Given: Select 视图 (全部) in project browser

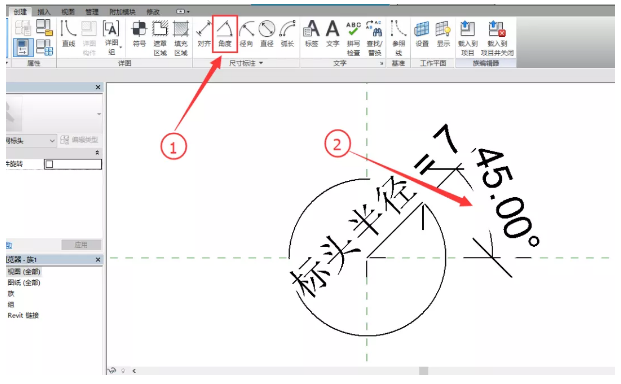Looking at the screenshot, I should point(24,272).
